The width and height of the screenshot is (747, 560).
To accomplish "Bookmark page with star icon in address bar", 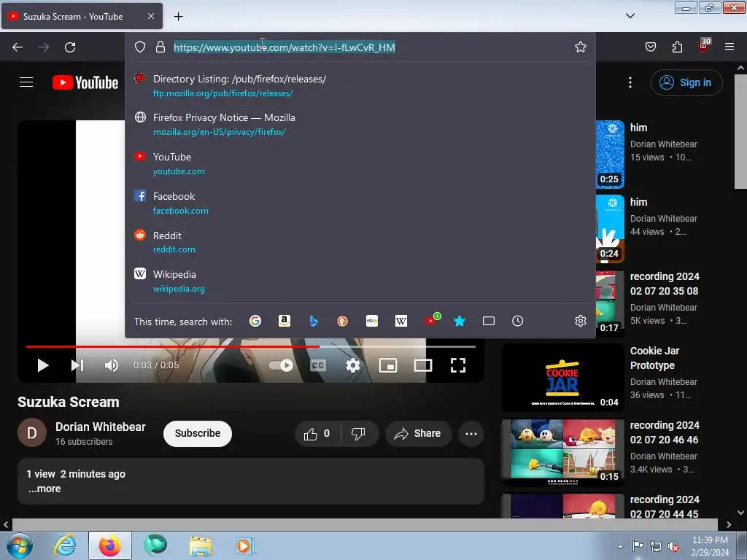I will pyautogui.click(x=580, y=47).
